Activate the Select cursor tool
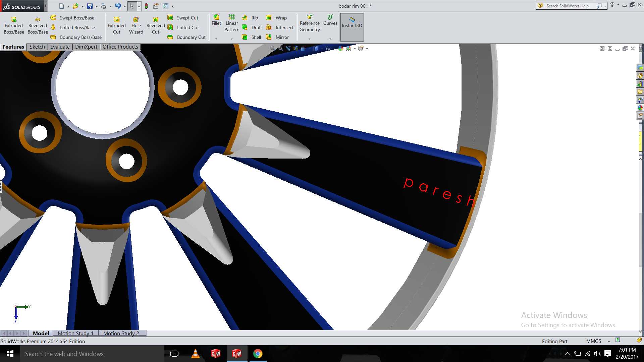The image size is (644, 362). 132,6
